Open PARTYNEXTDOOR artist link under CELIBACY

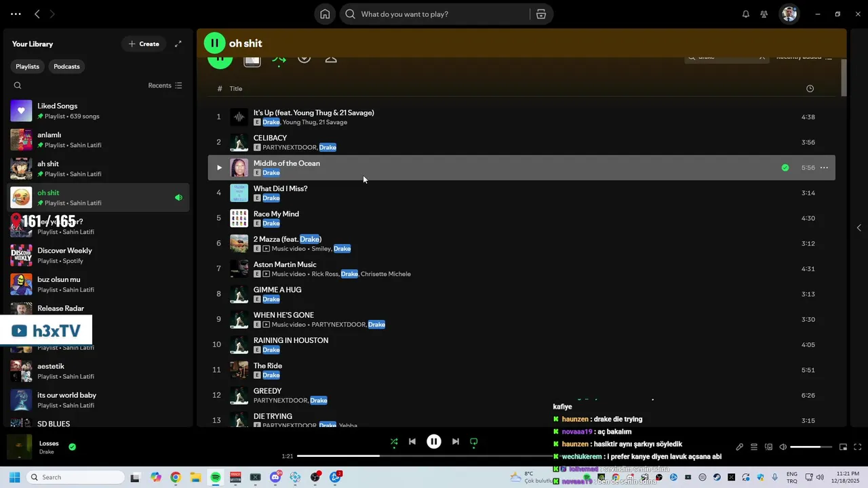click(x=290, y=148)
